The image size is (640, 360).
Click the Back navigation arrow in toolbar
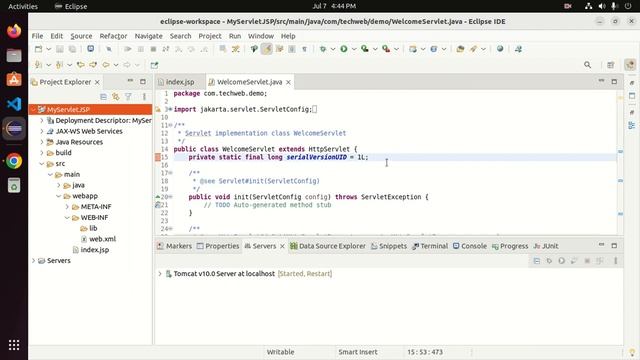106,65
